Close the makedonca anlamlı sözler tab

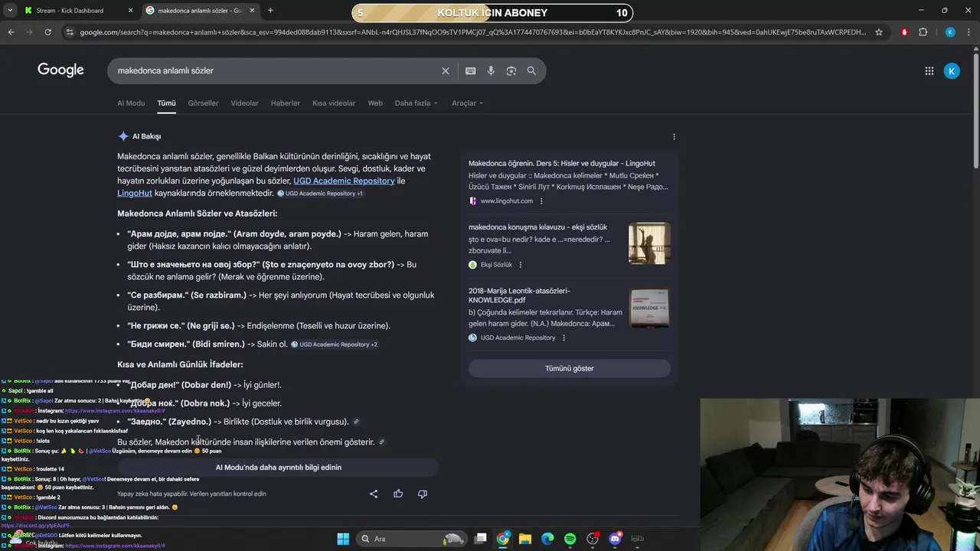pyautogui.click(x=252, y=11)
